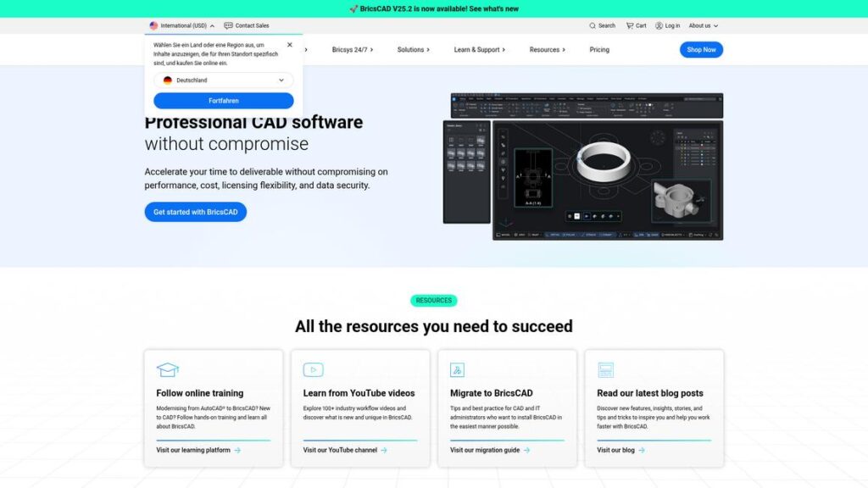Click the YouTube play video icon
Screen dimensions: 868x488
(x=314, y=369)
